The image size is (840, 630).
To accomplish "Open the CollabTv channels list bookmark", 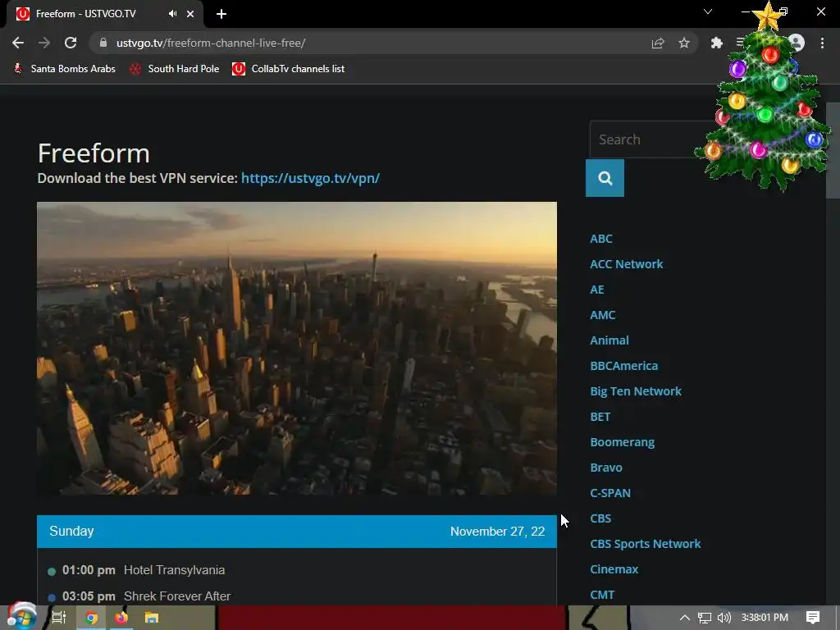I will click(x=288, y=69).
